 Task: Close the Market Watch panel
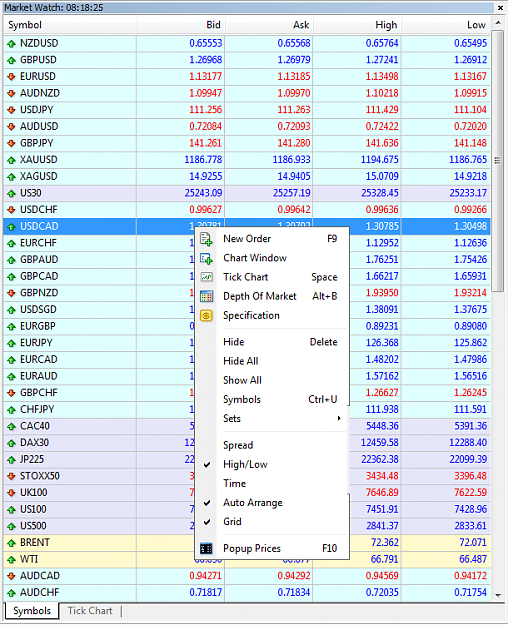(500, 8)
